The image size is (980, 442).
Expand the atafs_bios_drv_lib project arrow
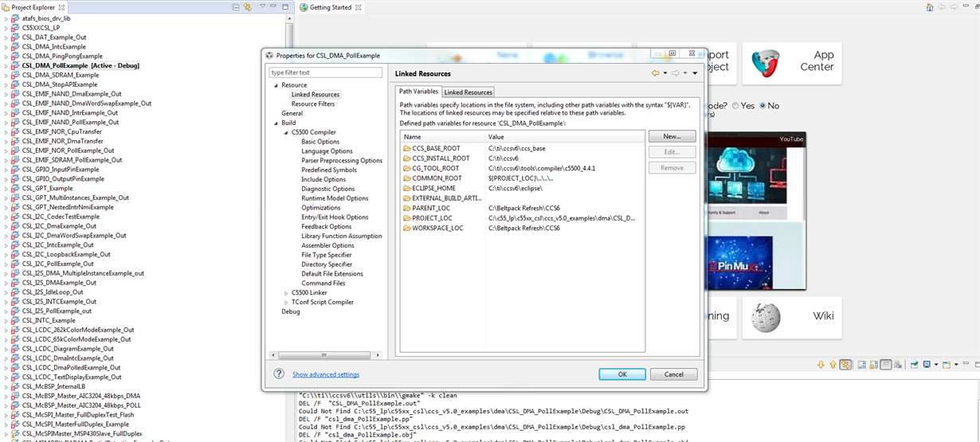(x=6, y=18)
